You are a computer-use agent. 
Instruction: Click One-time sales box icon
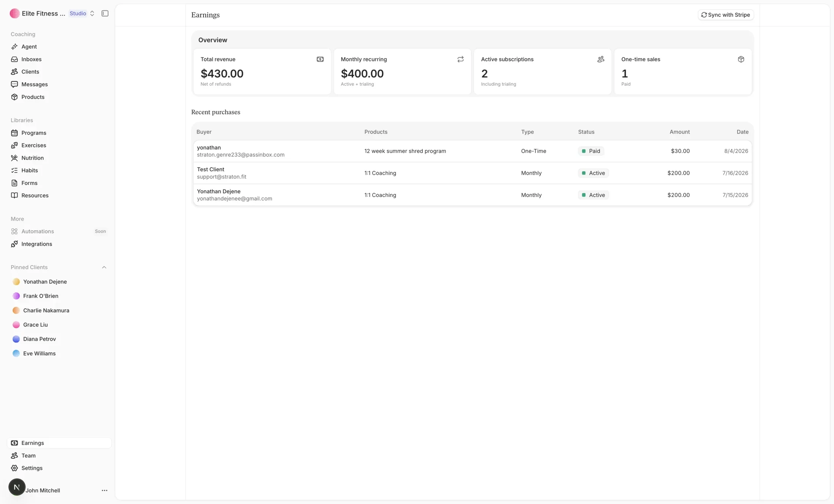click(x=741, y=59)
